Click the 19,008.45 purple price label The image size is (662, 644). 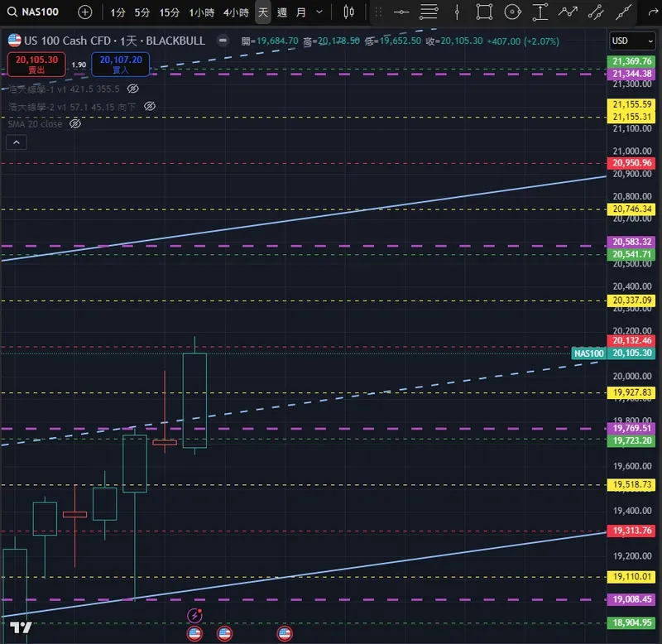631,599
